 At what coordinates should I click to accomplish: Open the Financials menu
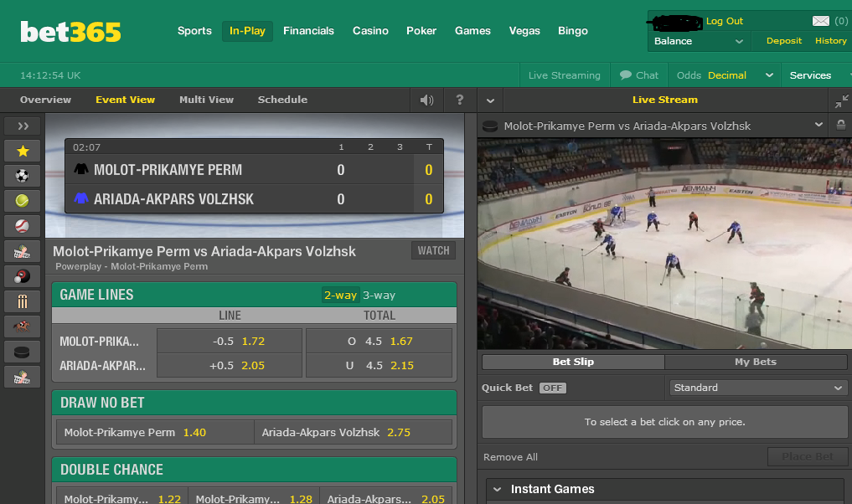pyautogui.click(x=308, y=31)
